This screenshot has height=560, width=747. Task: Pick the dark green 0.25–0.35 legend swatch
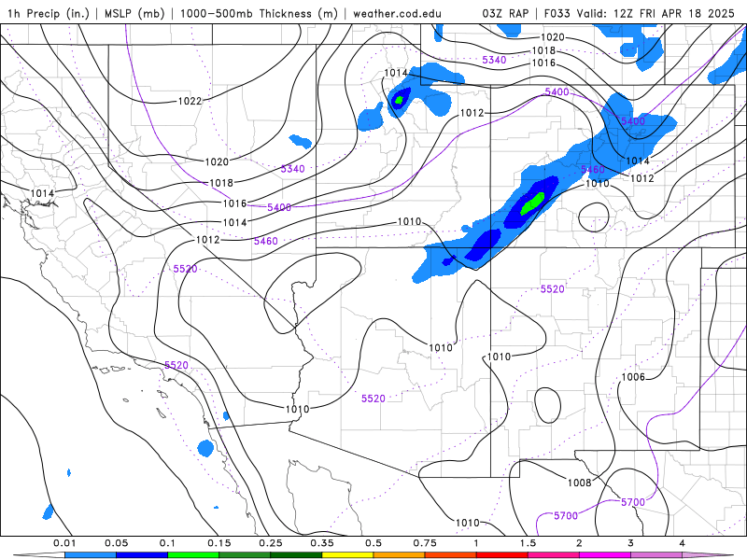pyautogui.click(x=296, y=555)
